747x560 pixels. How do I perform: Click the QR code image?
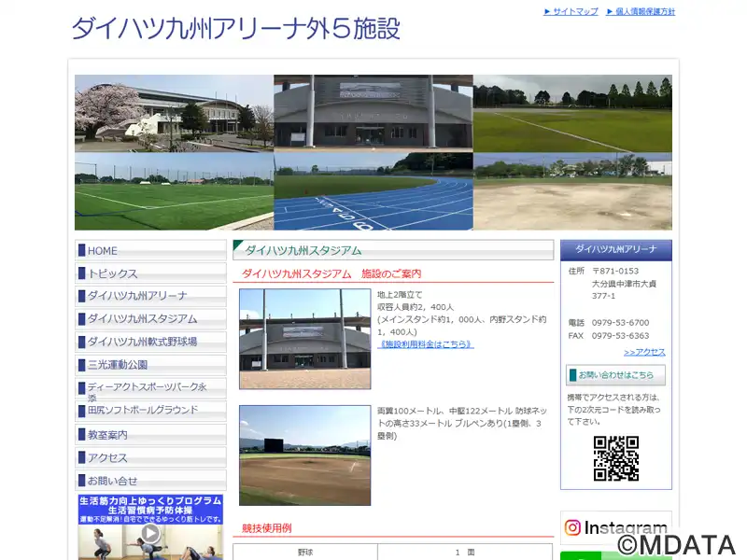point(615,458)
